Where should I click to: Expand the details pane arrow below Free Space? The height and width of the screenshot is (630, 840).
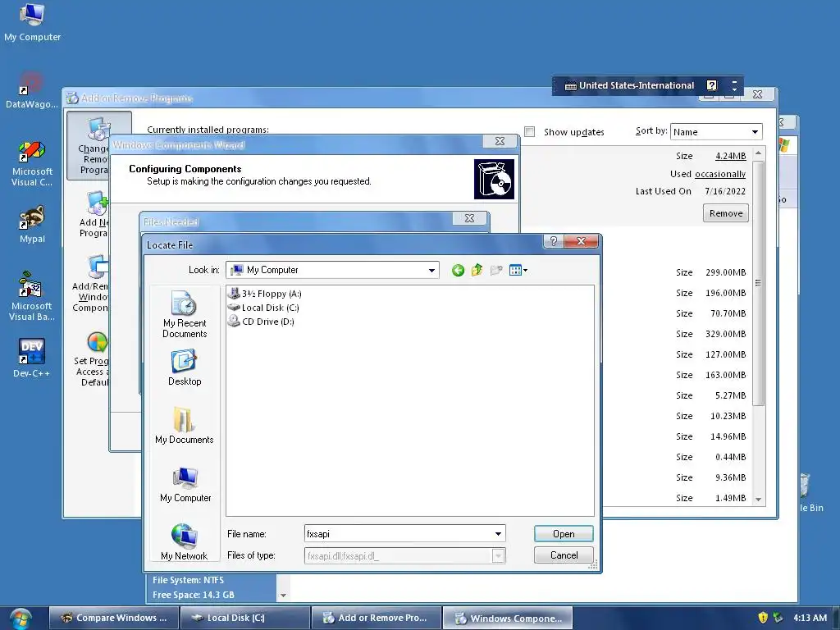[283, 596]
